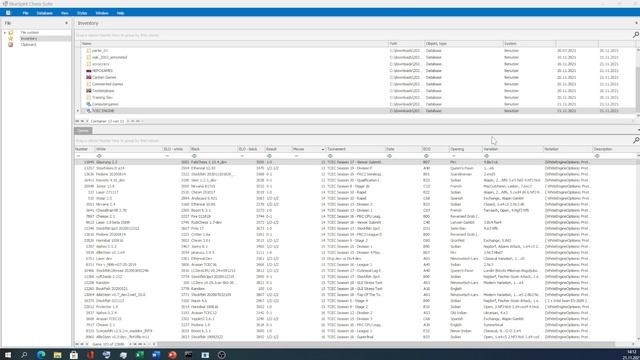This screenshot has height=360, width=640.
Task: Open the Help menu
Action: point(120,13)
